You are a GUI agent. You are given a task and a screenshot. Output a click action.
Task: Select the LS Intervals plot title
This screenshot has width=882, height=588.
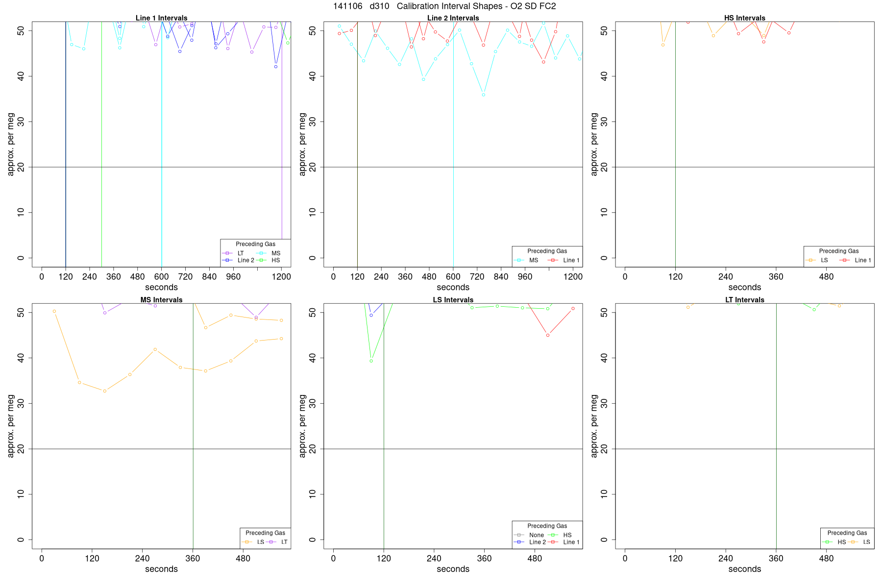click(453, 300)
